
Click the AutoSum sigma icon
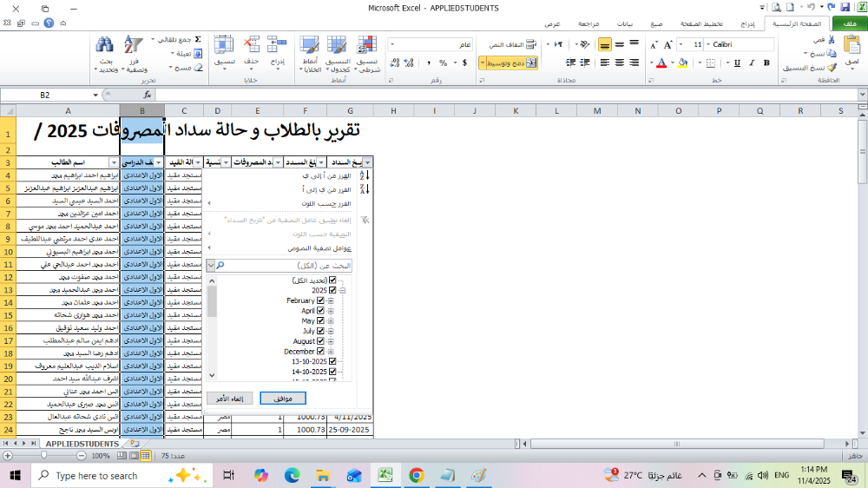click(x=197, y=39)
